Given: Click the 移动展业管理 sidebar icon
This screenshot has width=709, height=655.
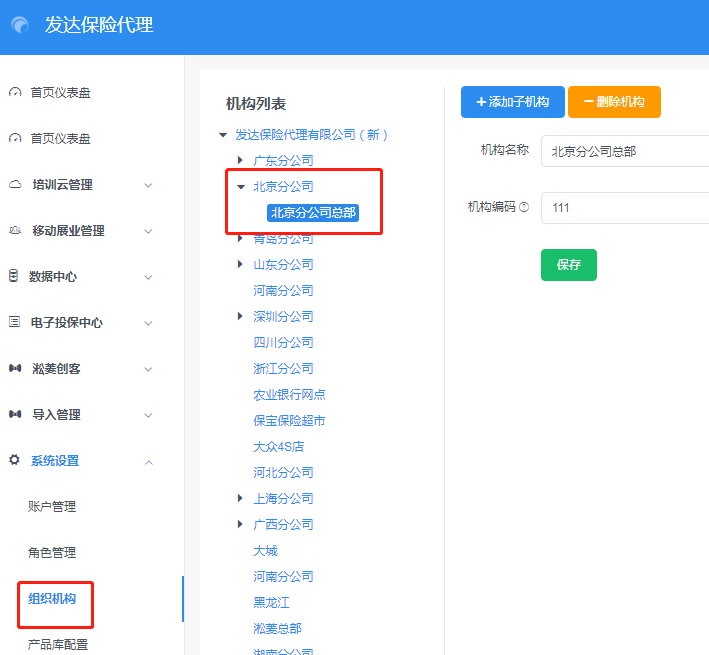Looking at the screenshot, I should tap(15, 231).
